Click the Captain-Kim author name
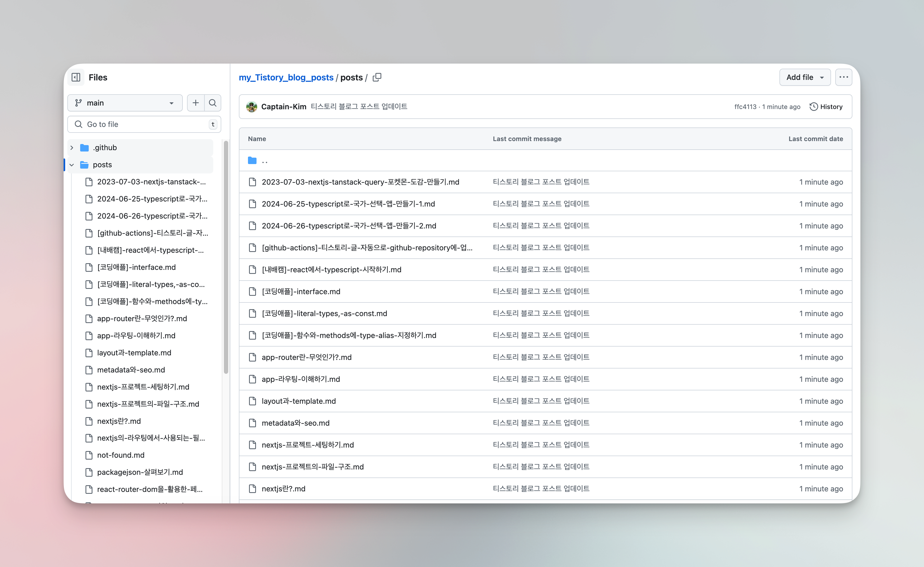This screenshot has height=567, width=924. [x=284, y=107]
